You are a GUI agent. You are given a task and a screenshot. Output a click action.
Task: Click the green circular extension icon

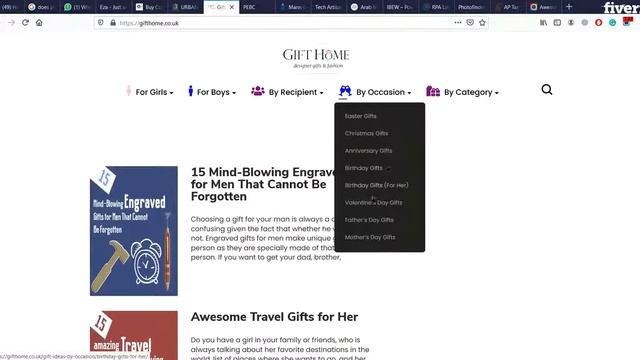point(613,23)
